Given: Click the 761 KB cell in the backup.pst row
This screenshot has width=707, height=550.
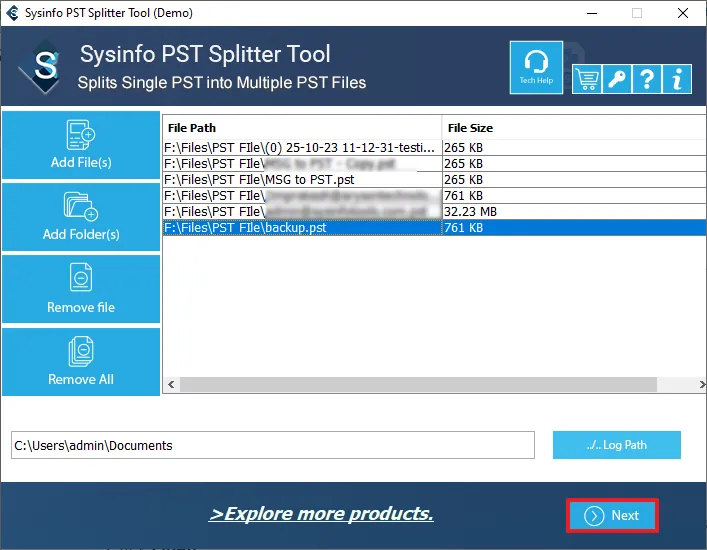Looking at the screenshot, I should pos(574,228).
